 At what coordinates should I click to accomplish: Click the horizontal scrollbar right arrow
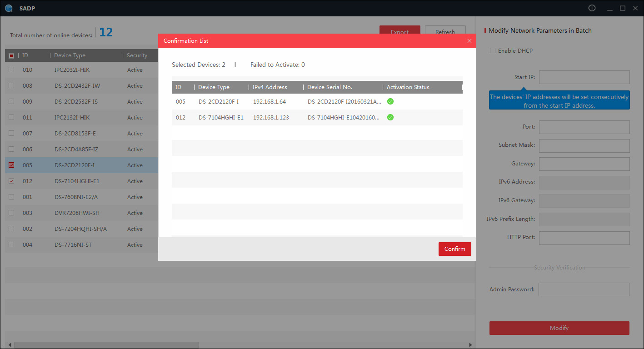pyautogui.click(x=470, y=345)
